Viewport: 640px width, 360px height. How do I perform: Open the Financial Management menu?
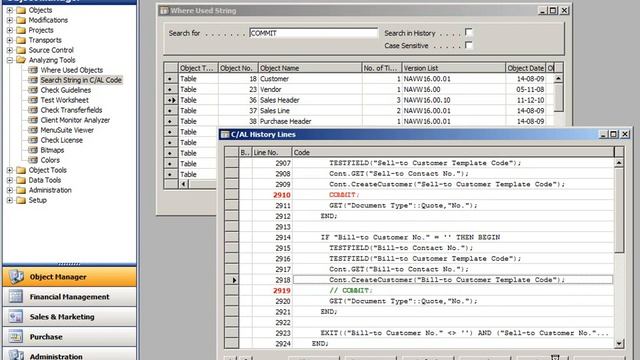pos(69,297)
